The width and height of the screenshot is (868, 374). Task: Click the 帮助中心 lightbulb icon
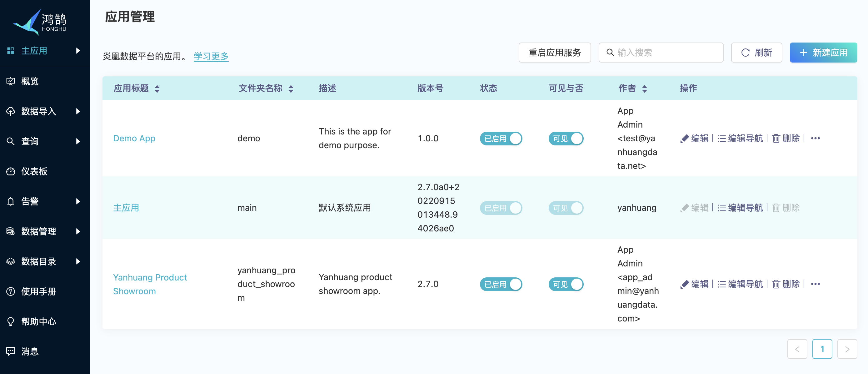point(11,321)
